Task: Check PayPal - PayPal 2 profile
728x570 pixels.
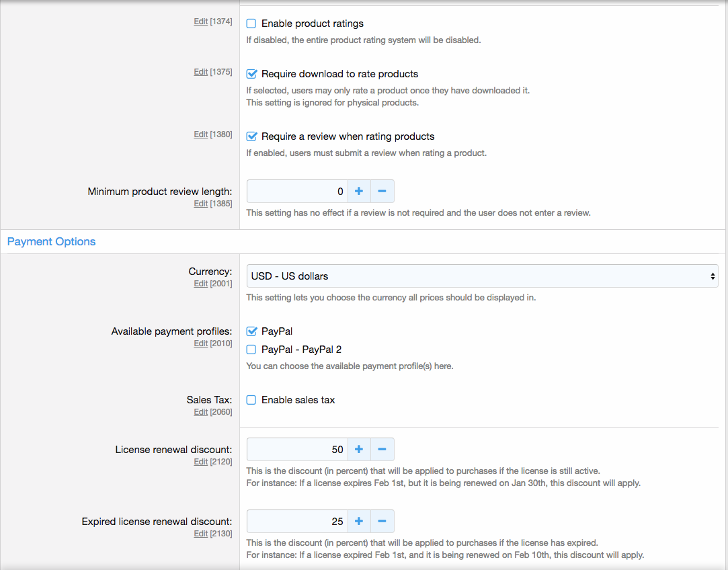Action: point(251,350)
